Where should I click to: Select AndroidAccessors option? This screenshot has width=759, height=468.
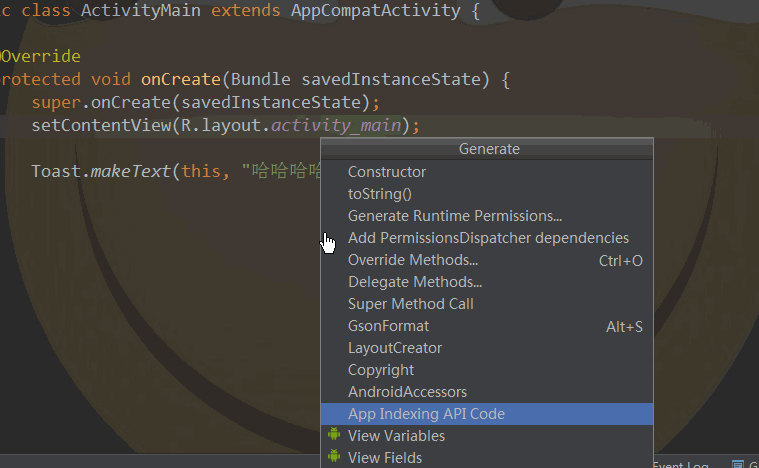pos(407,392)
